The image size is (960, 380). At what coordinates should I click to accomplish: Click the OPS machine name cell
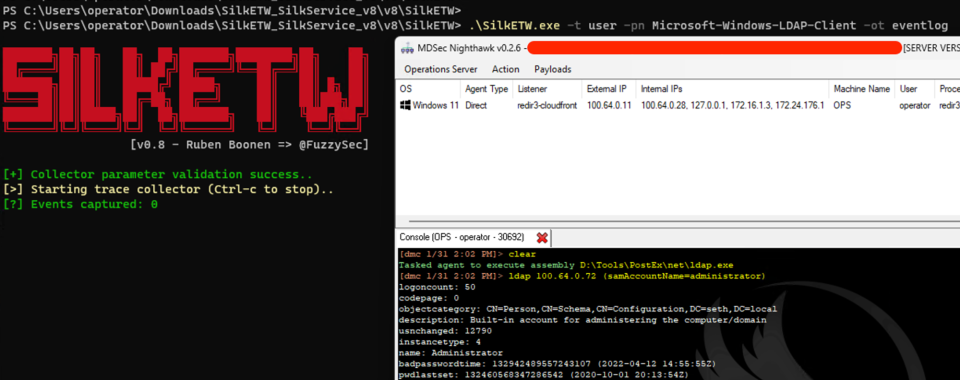point(842,105)
